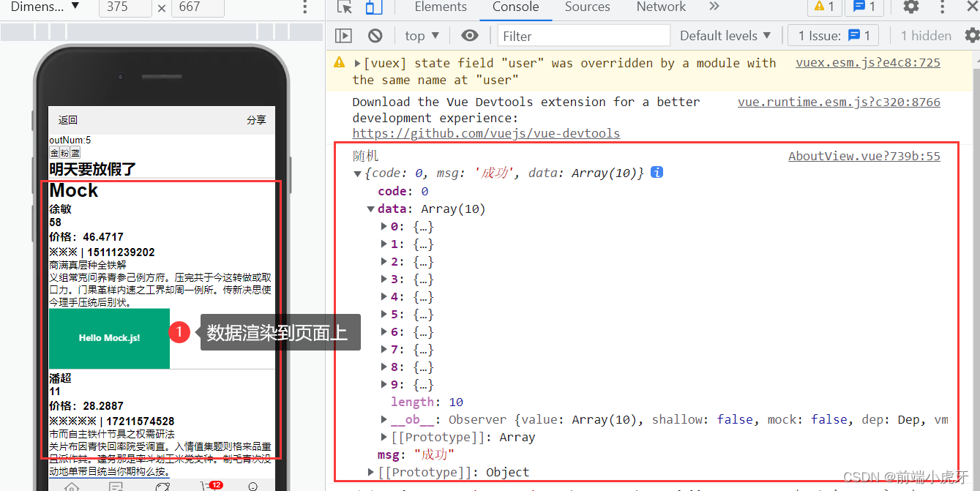Image resolution: width=980 pixels, height=491 pixels.
Task: Expand the vuex warning message
Action: [x=358, y=63]
